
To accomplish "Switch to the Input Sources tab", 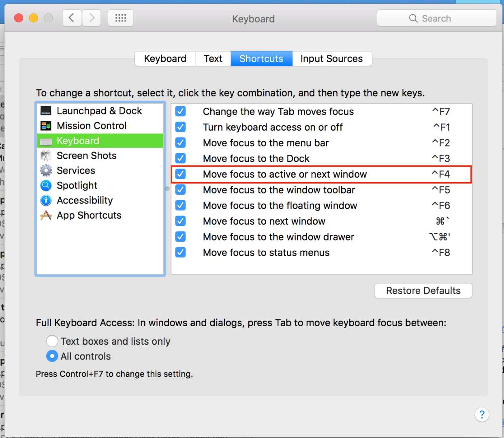I will [x=332, y=58].
